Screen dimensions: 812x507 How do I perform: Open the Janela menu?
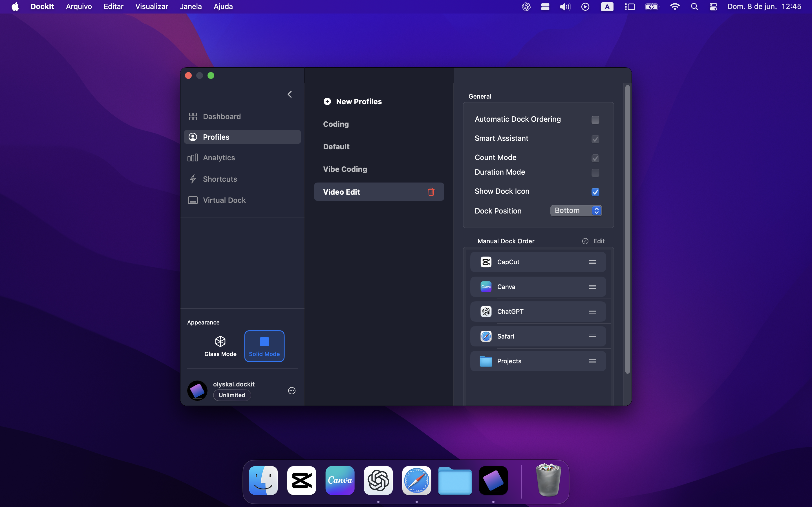191,7
